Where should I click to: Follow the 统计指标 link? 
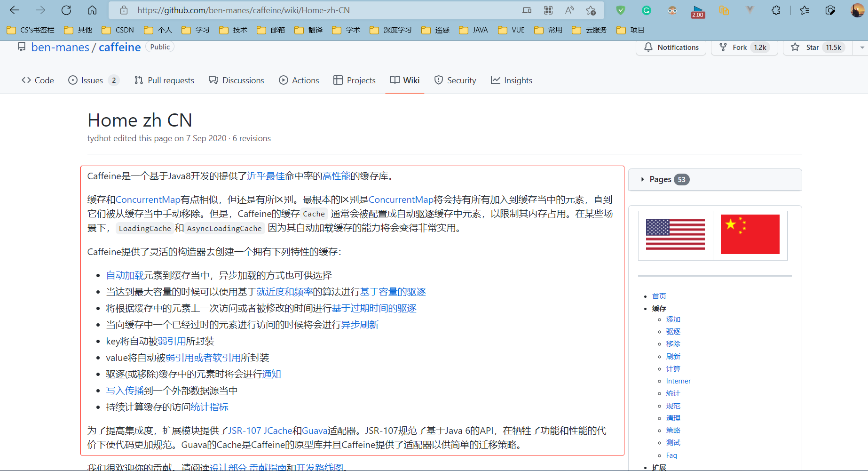coord(209,407)
